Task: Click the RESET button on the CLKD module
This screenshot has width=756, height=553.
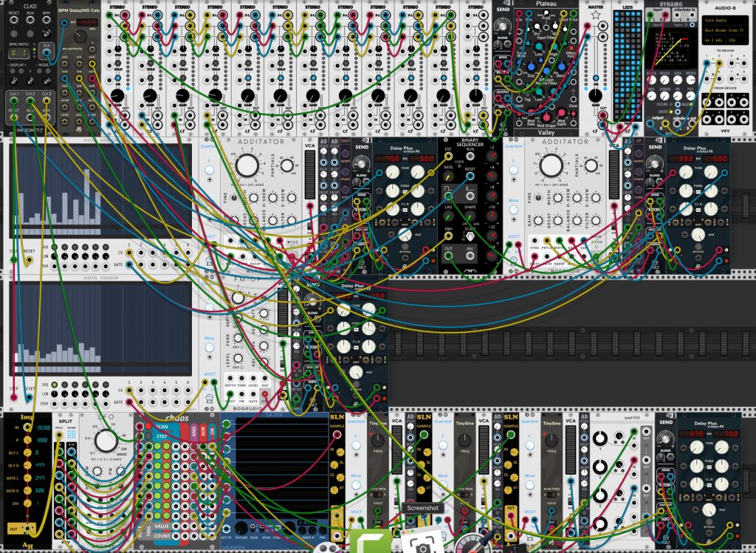Action: coord(14,32)
